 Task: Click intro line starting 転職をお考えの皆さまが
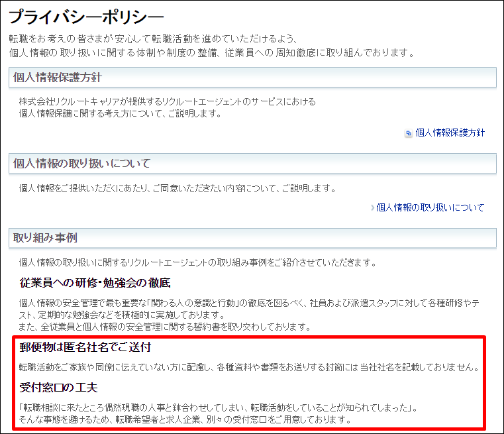[x=154, y=39]
